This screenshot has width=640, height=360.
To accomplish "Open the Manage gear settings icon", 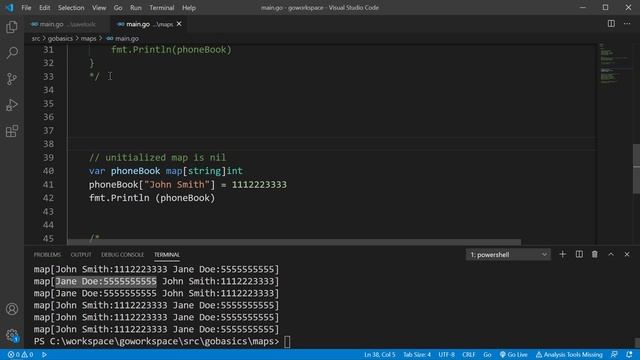I will [x=12, y=336].
